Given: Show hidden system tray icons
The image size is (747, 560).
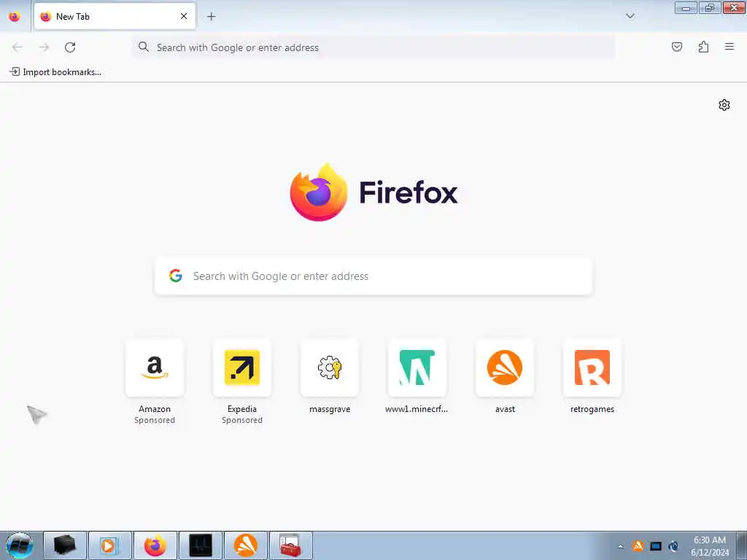Looking at the screenshot, I should point(620,546).
